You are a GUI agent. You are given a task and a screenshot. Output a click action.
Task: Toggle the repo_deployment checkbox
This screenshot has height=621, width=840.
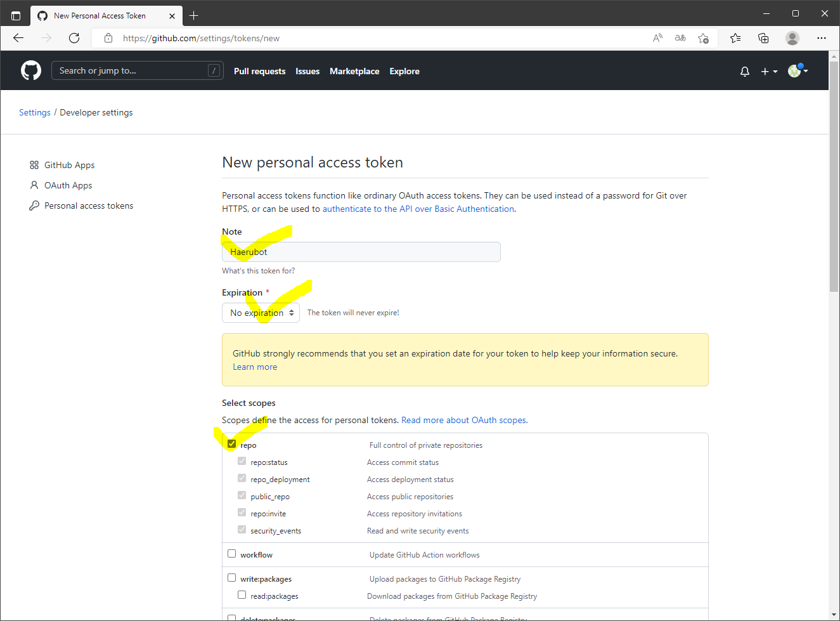click(x=242, y=478)
